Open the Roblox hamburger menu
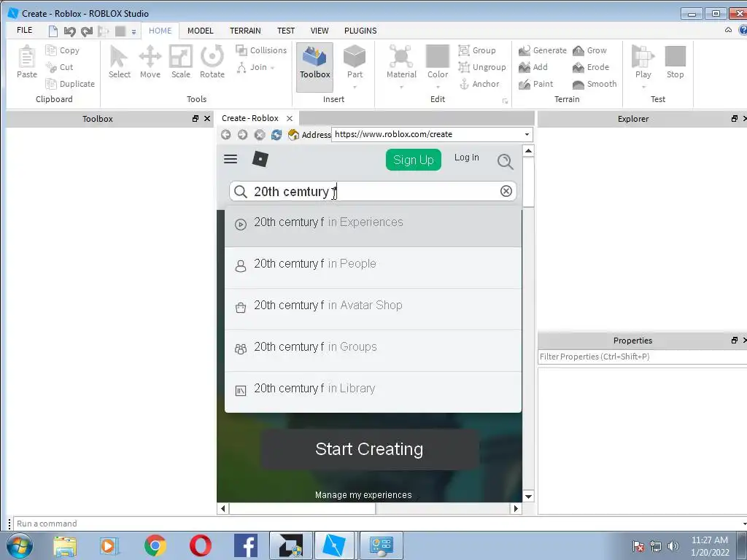 (231, 159)
